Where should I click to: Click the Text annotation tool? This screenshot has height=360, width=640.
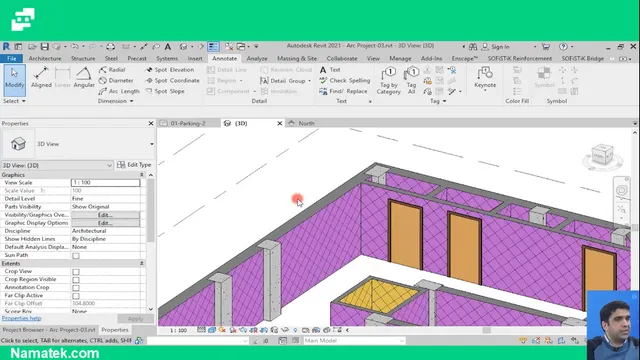click(x=330, y=70)
